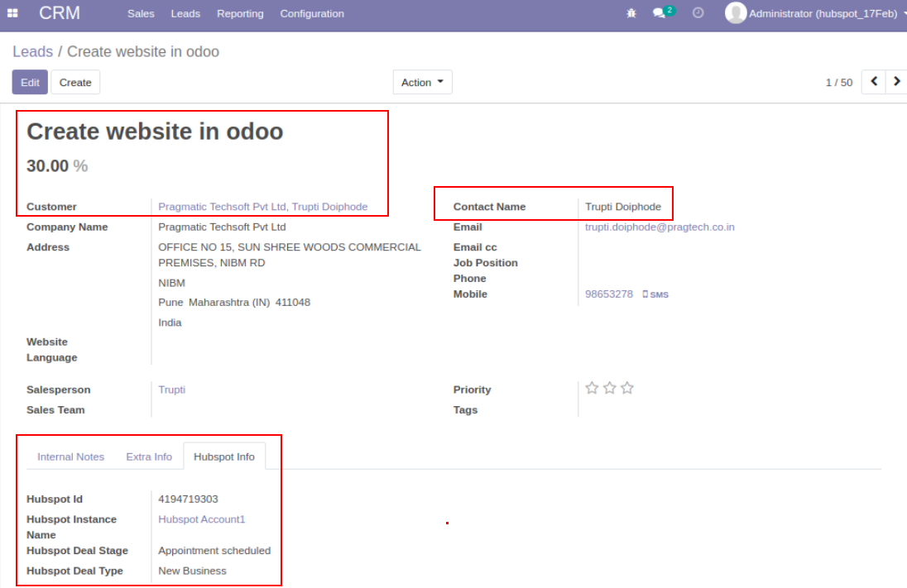Open the activities clock icon

[698, 12]
